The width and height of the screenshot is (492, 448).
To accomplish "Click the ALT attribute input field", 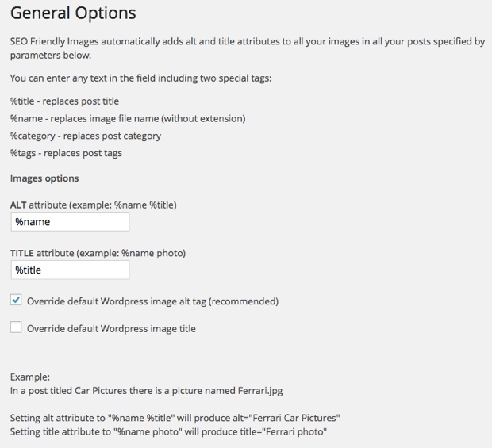I will 70,222.
